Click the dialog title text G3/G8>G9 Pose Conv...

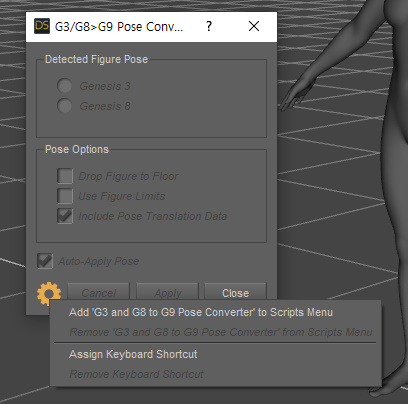point(119,26)
